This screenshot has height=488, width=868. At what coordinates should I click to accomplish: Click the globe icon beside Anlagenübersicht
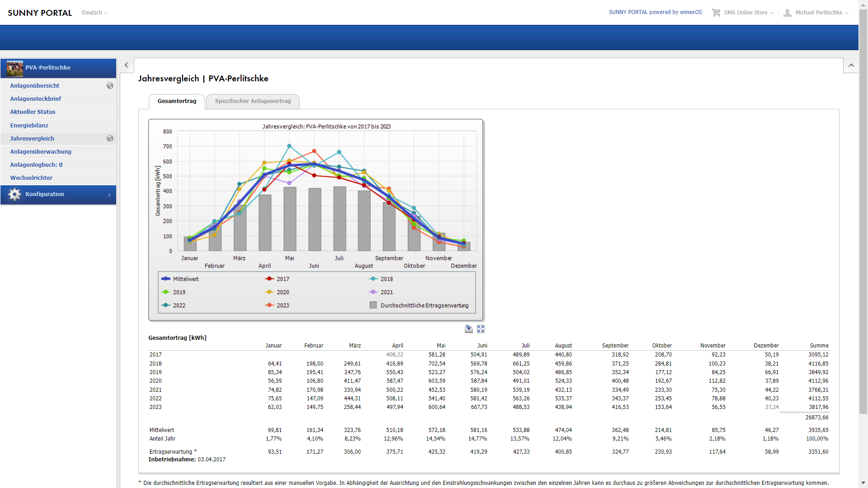click(110, 86)
